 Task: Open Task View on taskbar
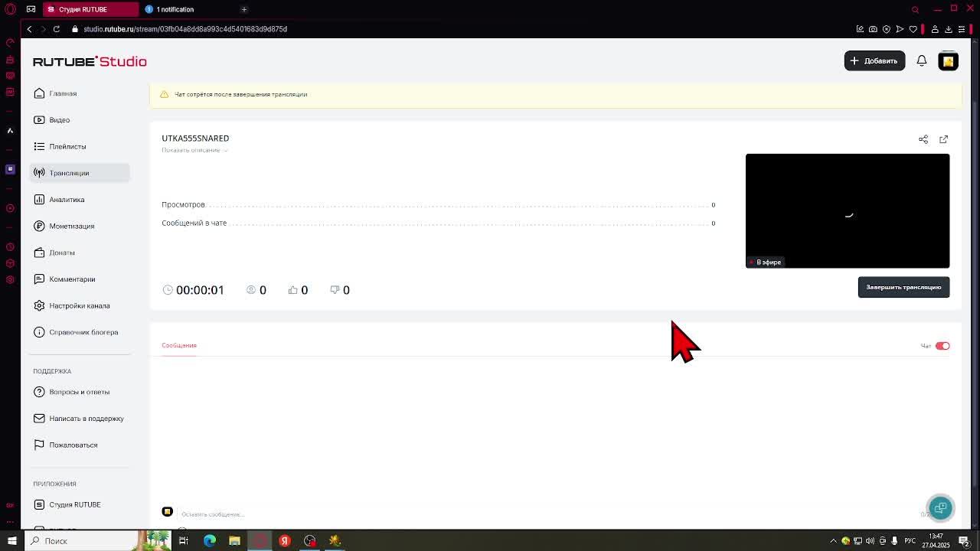pyautogui.click(x=184, y=541)
